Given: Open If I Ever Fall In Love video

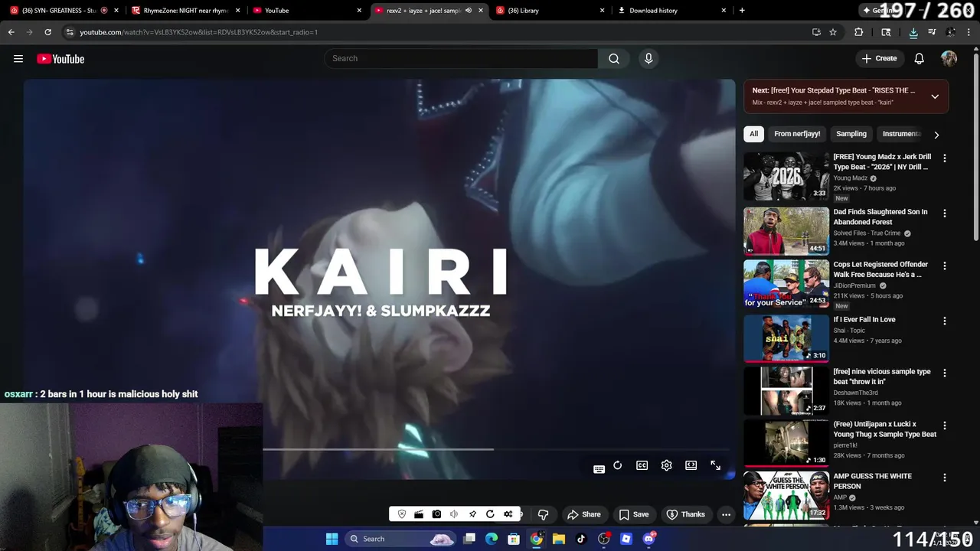Looking at the screenshot, I should click(786, 337).
